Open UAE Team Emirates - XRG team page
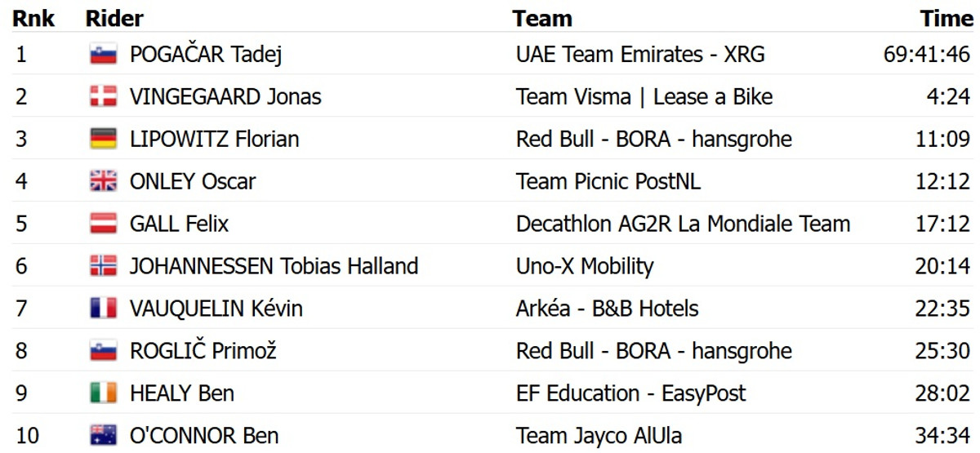The image size is (980, 453). (x=640, y=55)
